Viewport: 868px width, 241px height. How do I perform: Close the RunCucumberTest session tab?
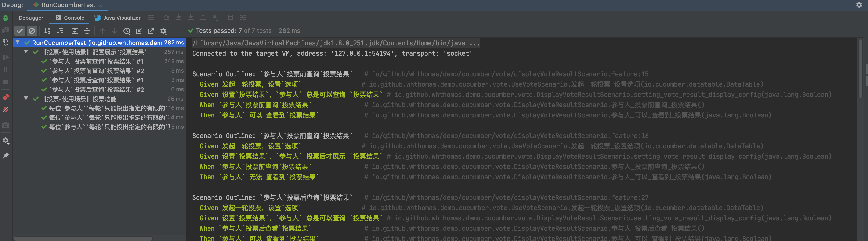(x=100, y=5)
